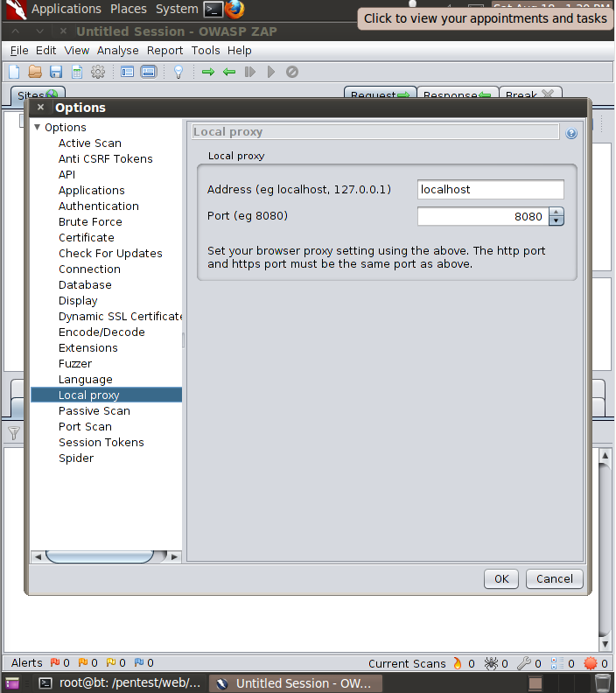Launch Firefox from the top panel
Viewport: 616px width, 693px height.
click(x=234, y=10)
